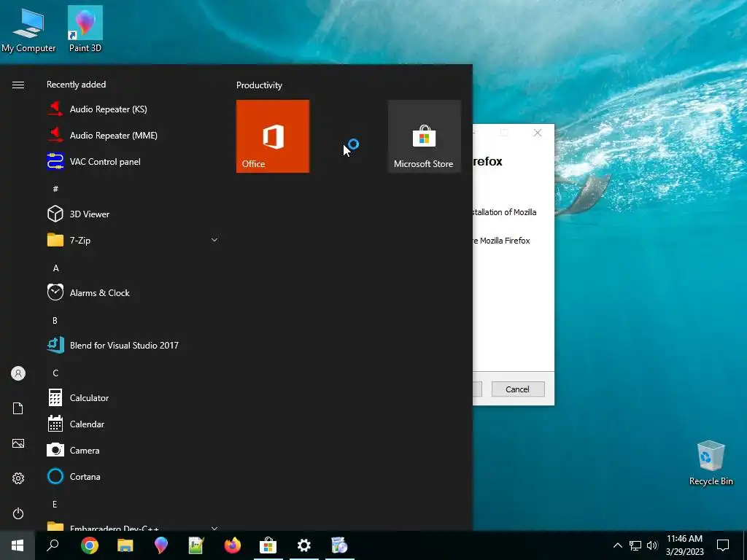Click the Productivity group title
The height and width of the screenshot is (560, 747).
click(x=259, y=85)
